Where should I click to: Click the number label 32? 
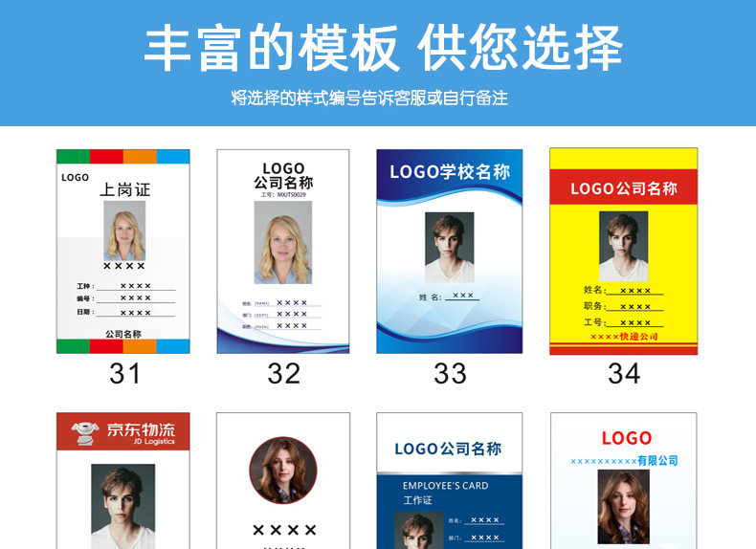pyautogui.click(x=284, y=374)
